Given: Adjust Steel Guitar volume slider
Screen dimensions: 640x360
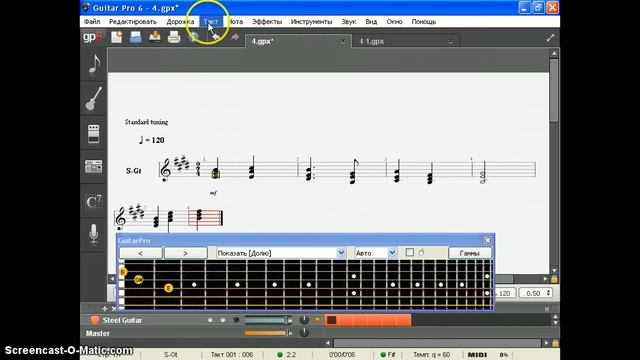Looking at the screenshot, I should pos(269,321).
